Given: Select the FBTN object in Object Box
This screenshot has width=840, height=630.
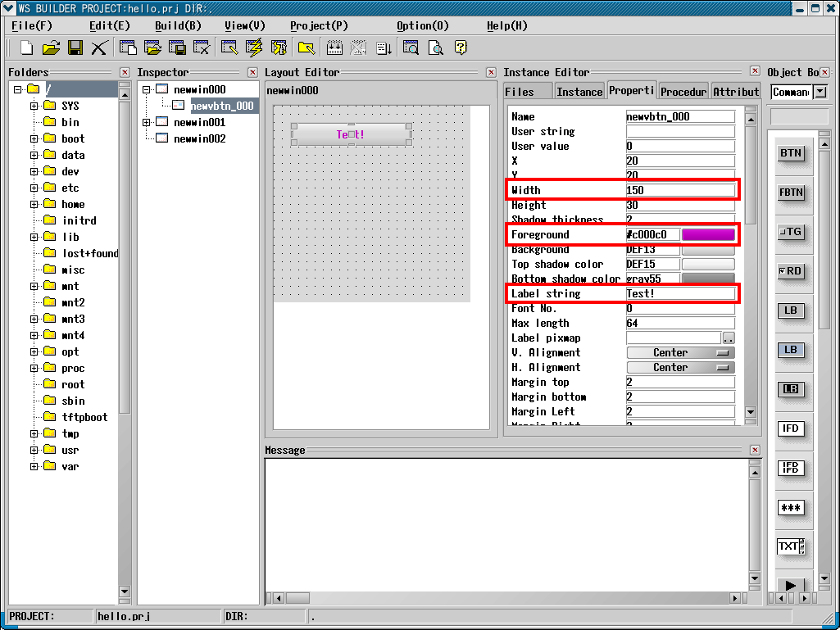Looking at the screenshot, I should pos(791,193).
